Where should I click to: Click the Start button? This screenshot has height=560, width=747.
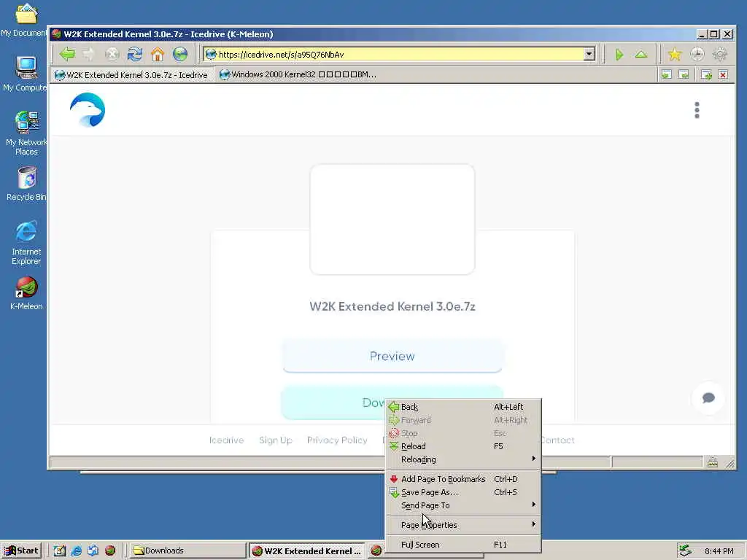(21, 551)
